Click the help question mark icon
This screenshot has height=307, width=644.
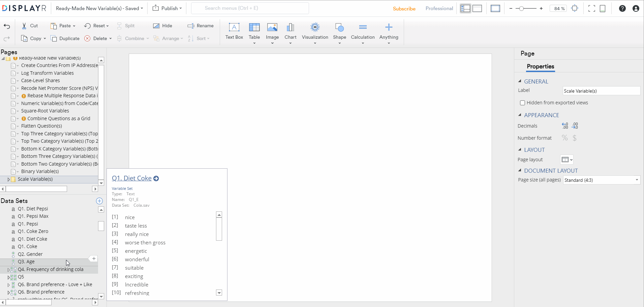[622, 8]
